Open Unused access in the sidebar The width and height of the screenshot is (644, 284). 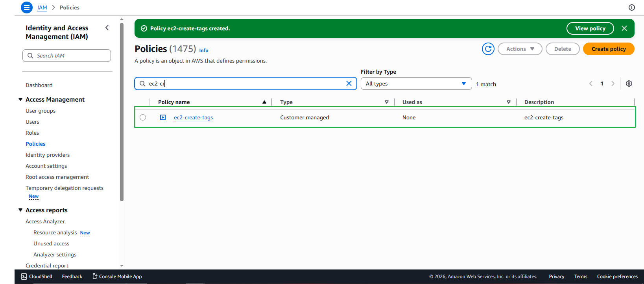[51, 243]
